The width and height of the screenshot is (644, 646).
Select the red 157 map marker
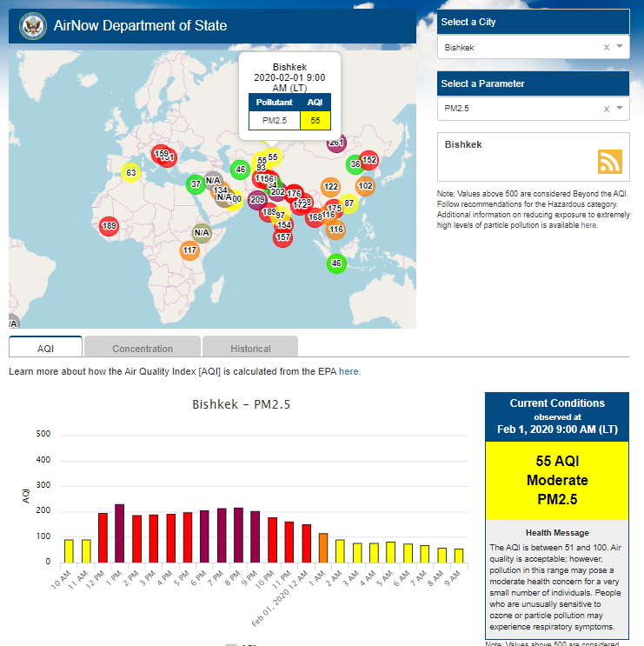coord(282,236)
